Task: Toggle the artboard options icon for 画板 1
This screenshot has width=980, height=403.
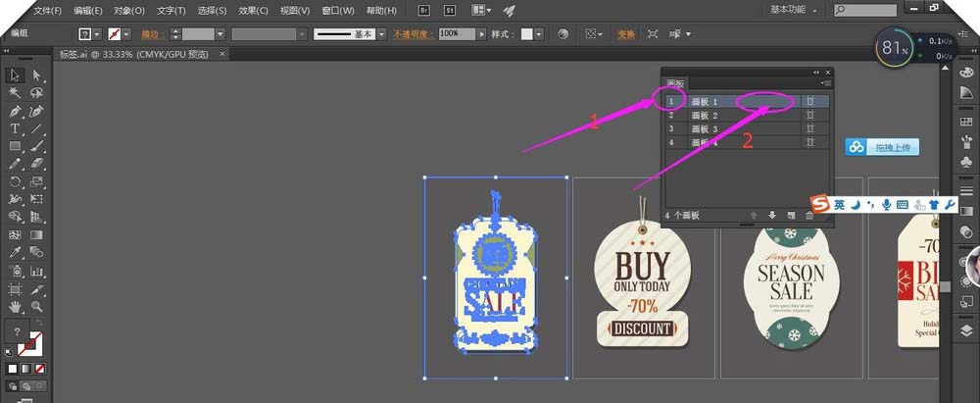Action: point(810,101)
